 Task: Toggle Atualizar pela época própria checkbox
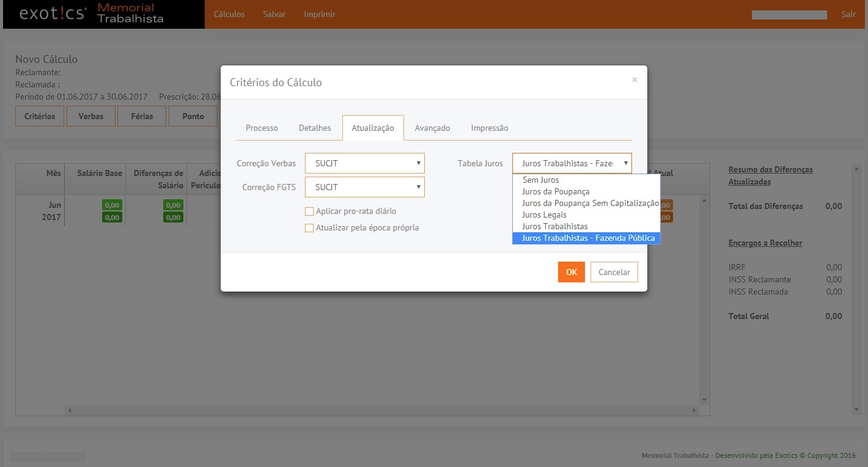point(309,228)
